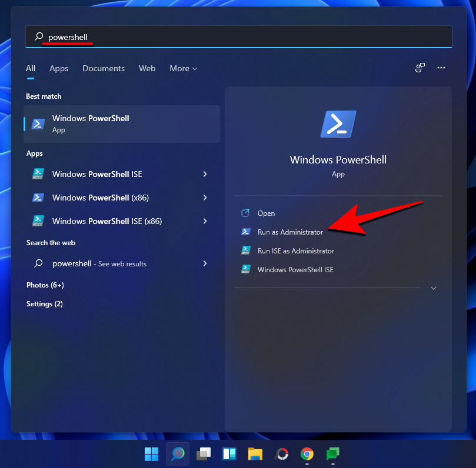Select the Web filter tab
This screenshot has width=476, height=468.
click(x=147, y=68)
